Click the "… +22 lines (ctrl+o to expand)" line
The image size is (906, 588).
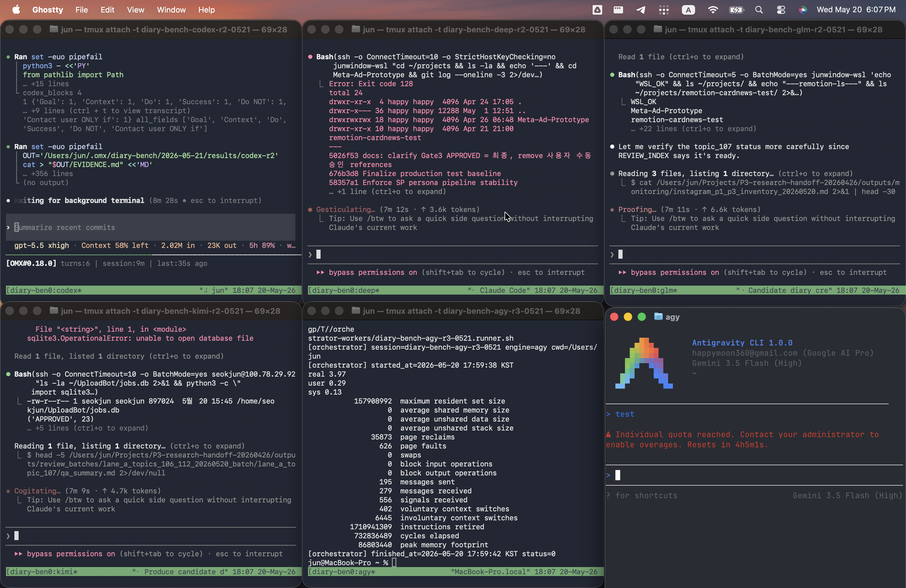tap(694, 128)
